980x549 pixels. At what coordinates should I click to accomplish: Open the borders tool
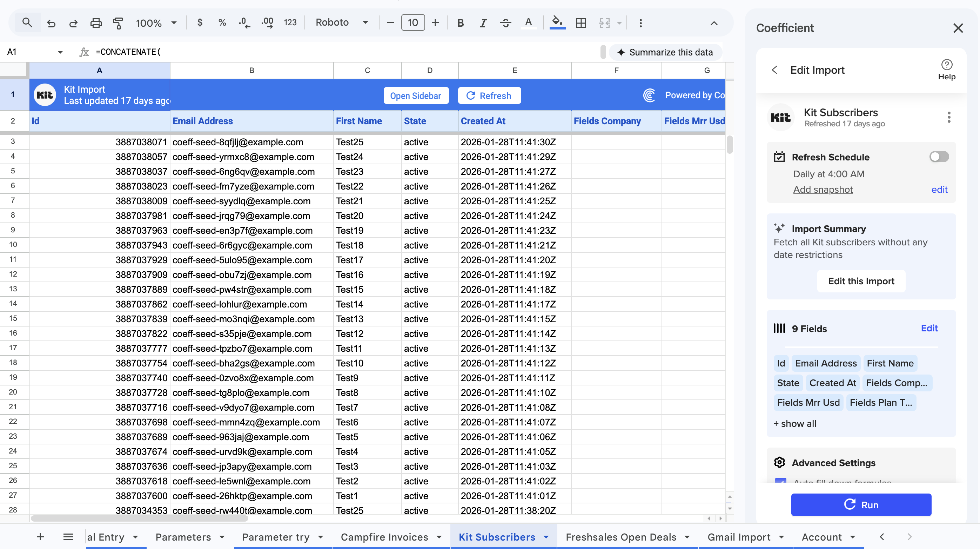point(581,23)
